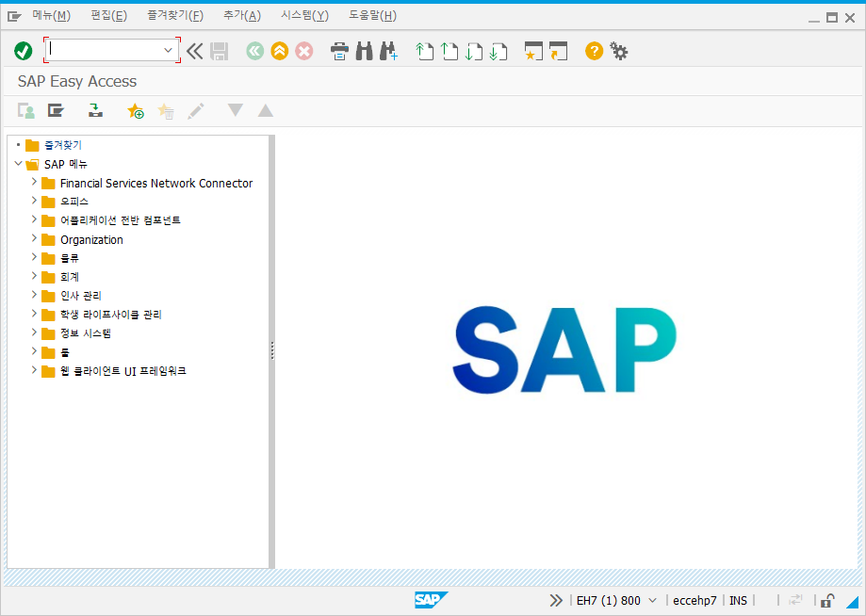
Task: Click the SAP Business Workplace icon
Action: [x=95, y=110]
